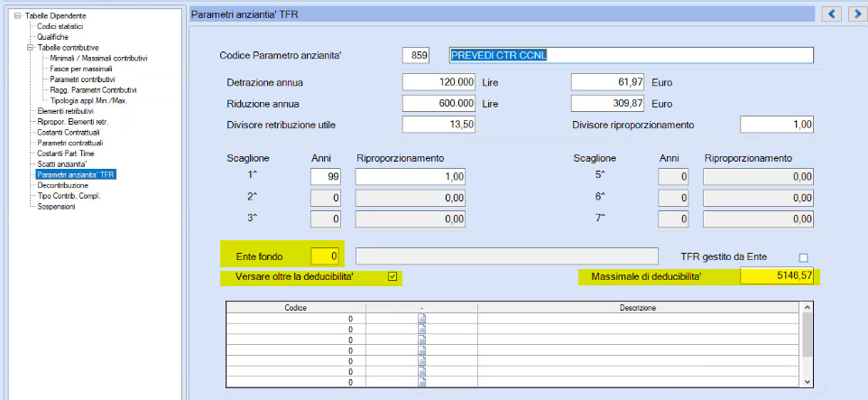
Task: Enable TFR gestito da Ente checkbox
Action: (804, 257)
